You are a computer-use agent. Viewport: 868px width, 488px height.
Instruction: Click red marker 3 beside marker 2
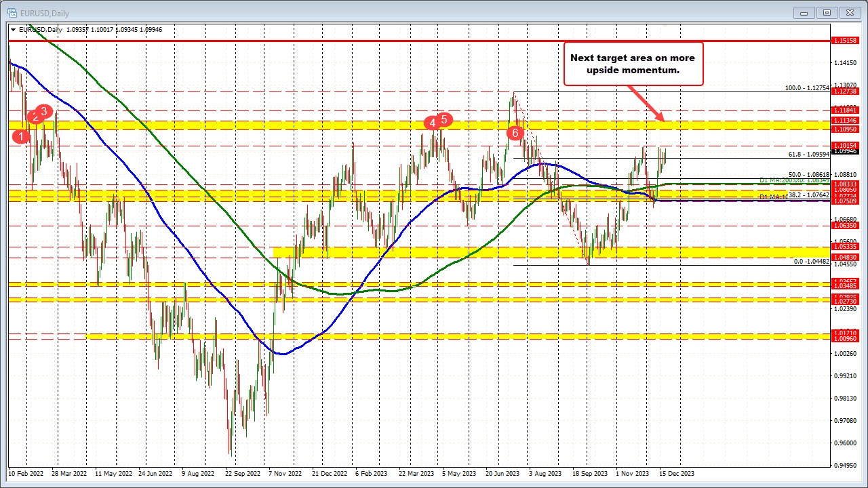click(45, 111)
